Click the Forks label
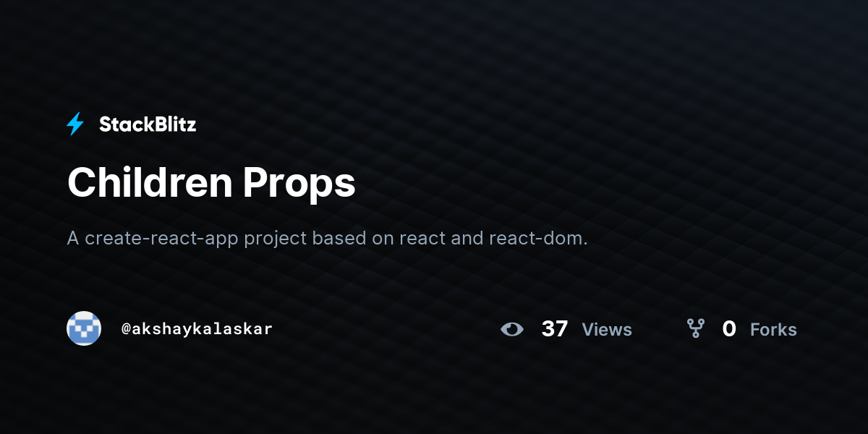The width and height of the screenshot is (868, 434). tap(773, 330)
